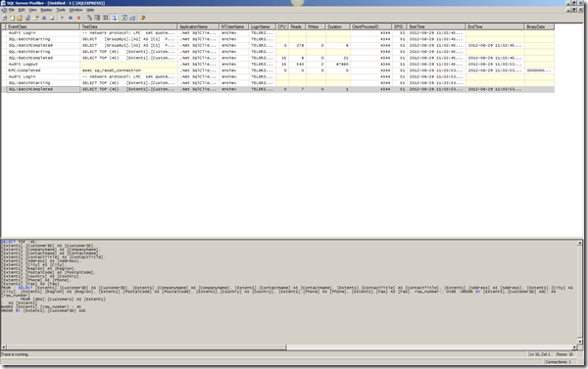This screenshot has height=369, width=588.
Task: Open the View menu
Action: click(33, 10)
